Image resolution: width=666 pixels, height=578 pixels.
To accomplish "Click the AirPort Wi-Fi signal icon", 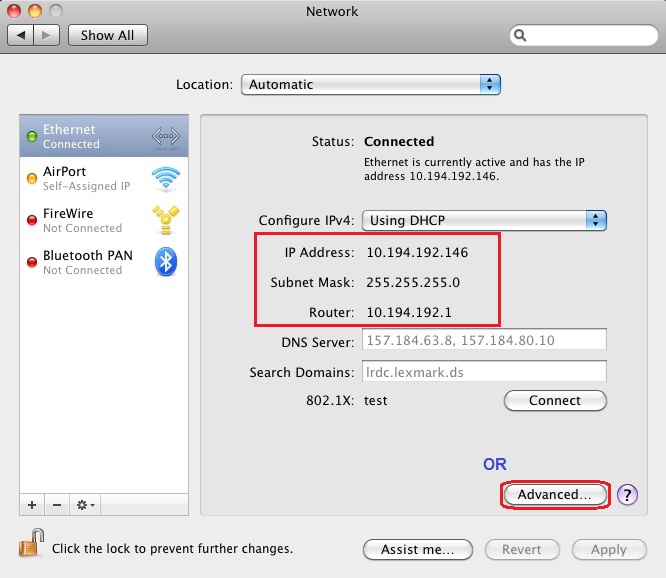I will coord(166,178).
